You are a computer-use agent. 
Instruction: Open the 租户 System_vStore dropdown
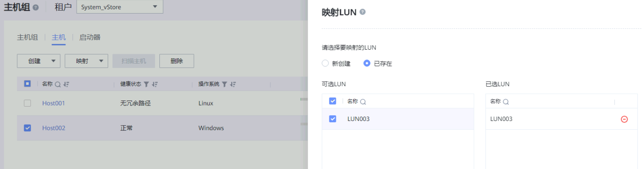(x=120, y=7)
